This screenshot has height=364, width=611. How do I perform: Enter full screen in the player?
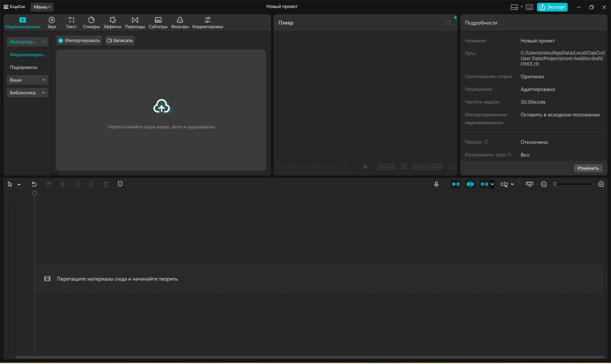[x=451, y=166]
